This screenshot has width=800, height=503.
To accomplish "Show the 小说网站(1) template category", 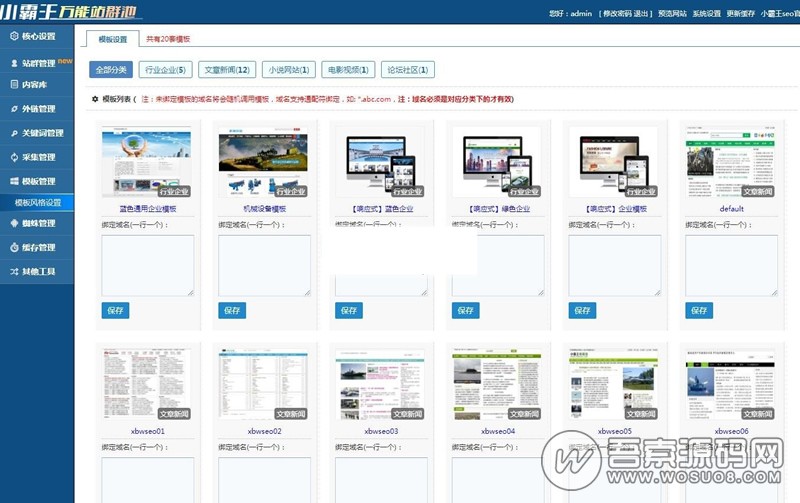I will tap(288, 70).
